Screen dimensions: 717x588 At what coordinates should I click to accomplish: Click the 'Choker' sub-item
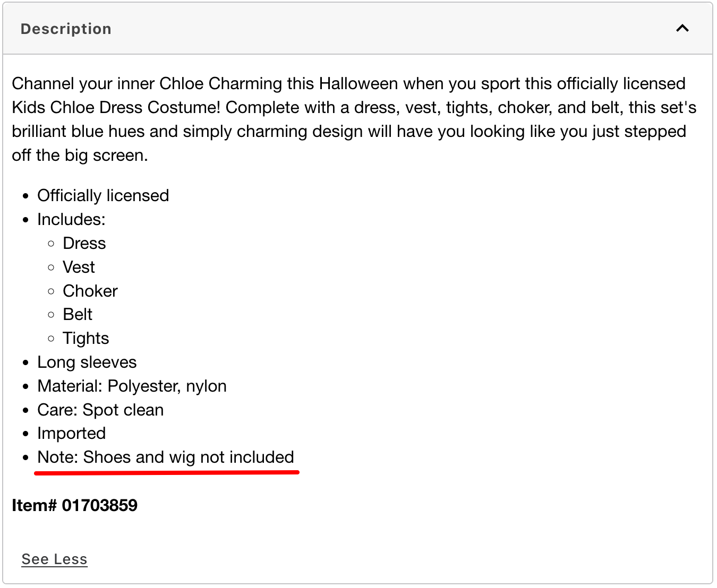pos(90,291)
